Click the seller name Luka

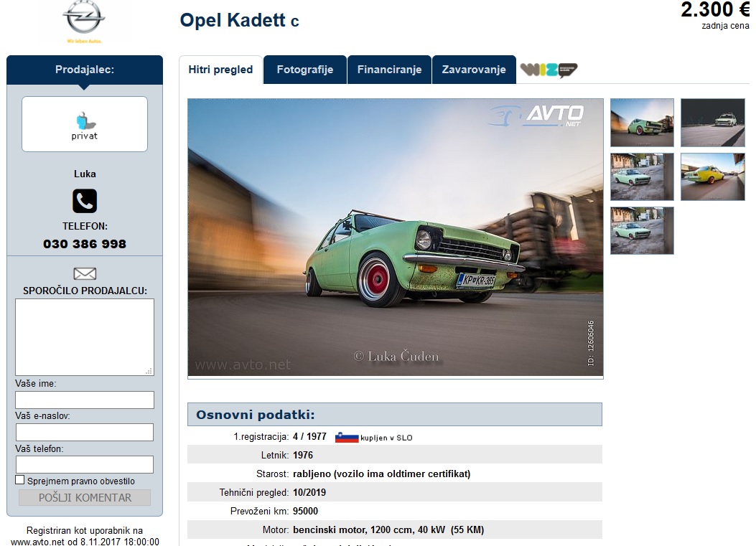tap(85, 174)
